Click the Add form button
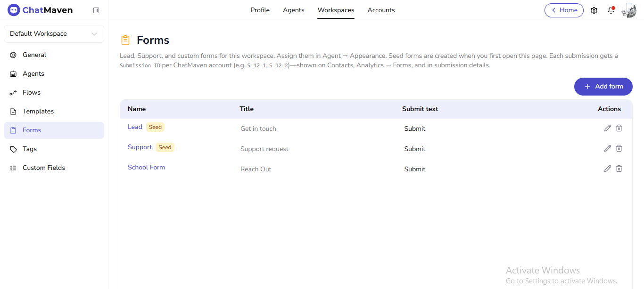The width and height of the screenshot is (644, 289). pyautogui.click(x=603, y=87)
